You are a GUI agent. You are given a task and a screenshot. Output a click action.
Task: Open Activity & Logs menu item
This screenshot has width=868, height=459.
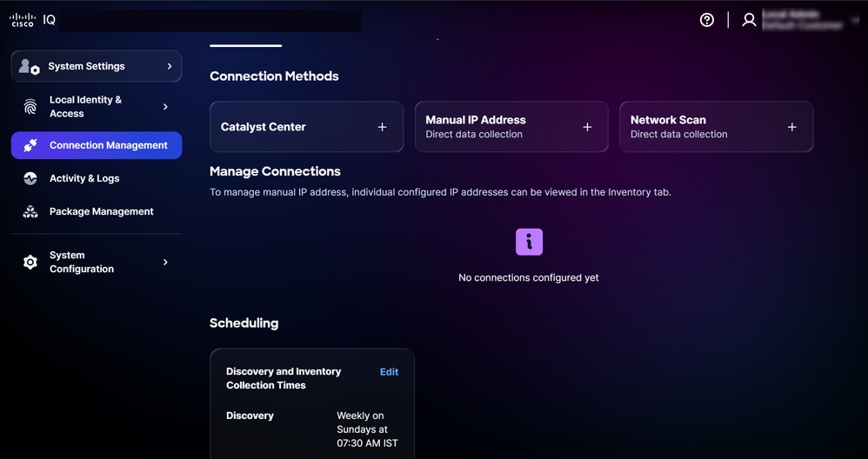point(97,178)
